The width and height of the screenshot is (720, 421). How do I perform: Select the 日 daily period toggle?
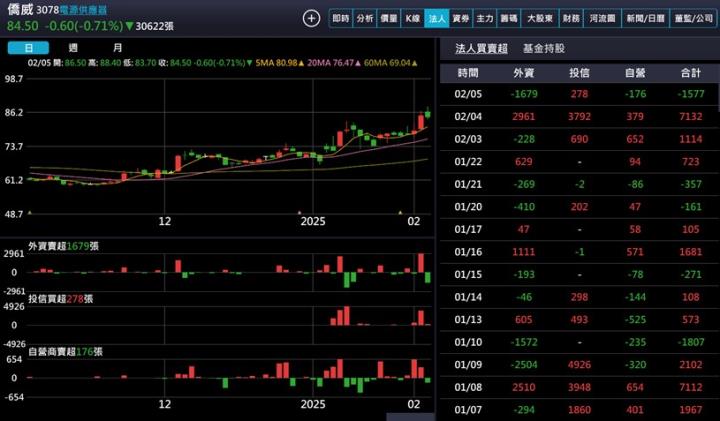29,48
